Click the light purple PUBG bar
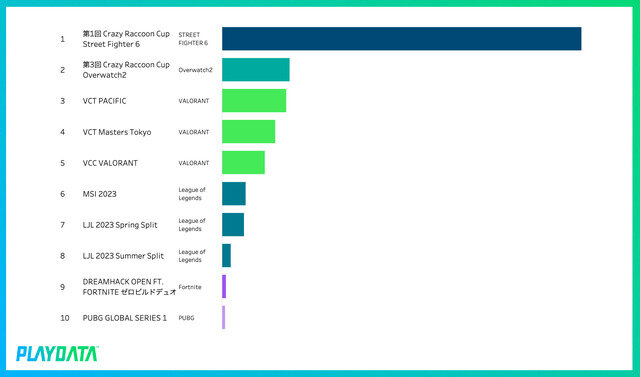 224,317
